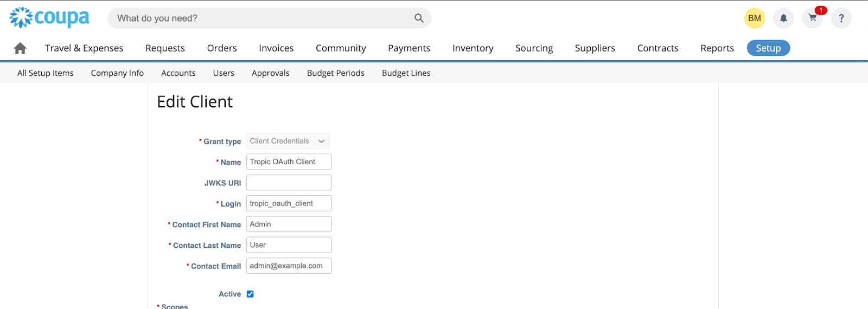
Task: Expand the Grant type dropdown
Action: point(288,141)
